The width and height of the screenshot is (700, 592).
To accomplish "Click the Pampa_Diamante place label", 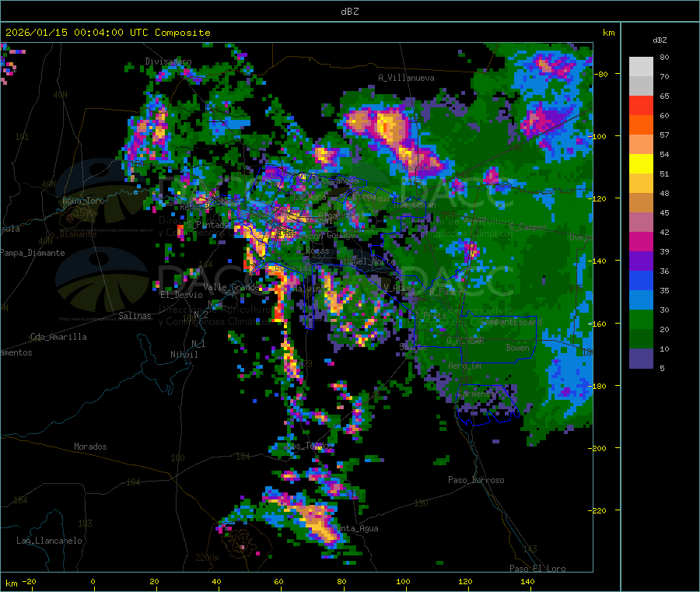I will click(33, 253).
